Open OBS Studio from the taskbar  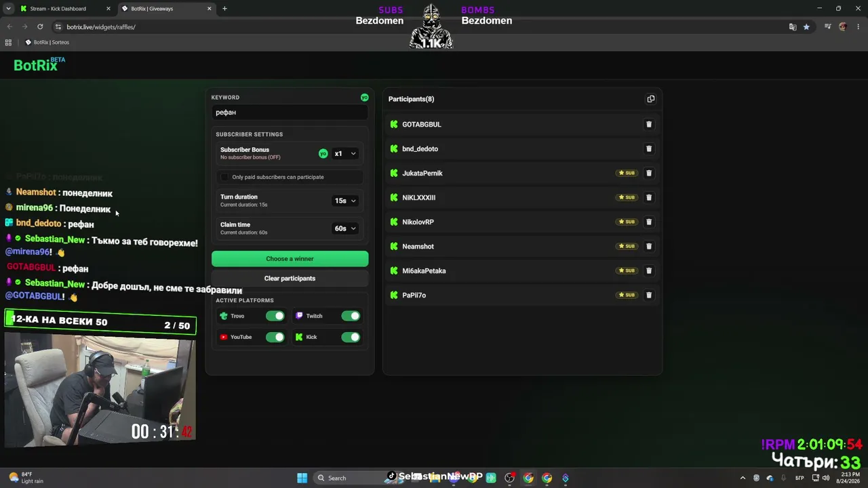click(x=509, y=478)
